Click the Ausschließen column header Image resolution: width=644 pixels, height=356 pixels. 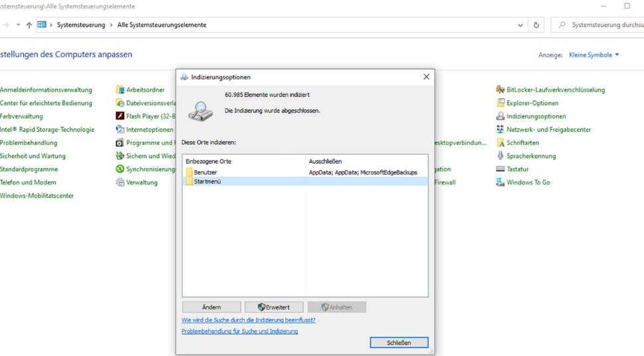click(x=366, y=161)
